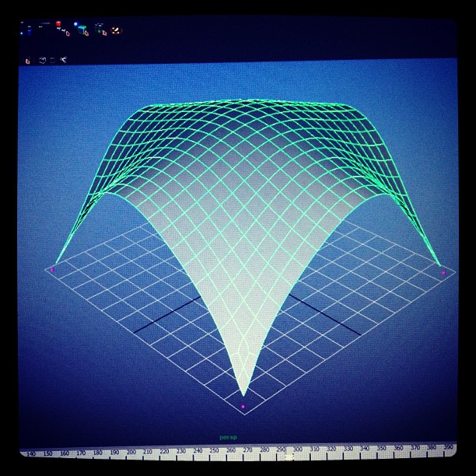The width and height of the screenshot is (476, 476).
Task: Jump to frame 200 on the time slider
Action: click(x=131, y=452)
